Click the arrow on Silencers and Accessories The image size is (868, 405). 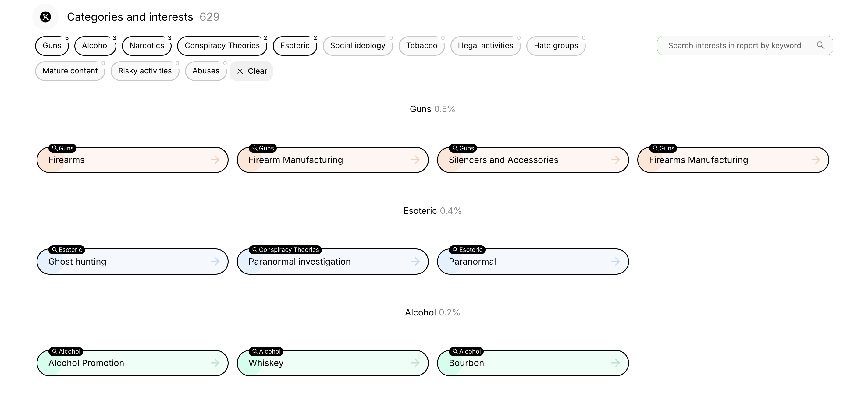(x=615, y=160)
